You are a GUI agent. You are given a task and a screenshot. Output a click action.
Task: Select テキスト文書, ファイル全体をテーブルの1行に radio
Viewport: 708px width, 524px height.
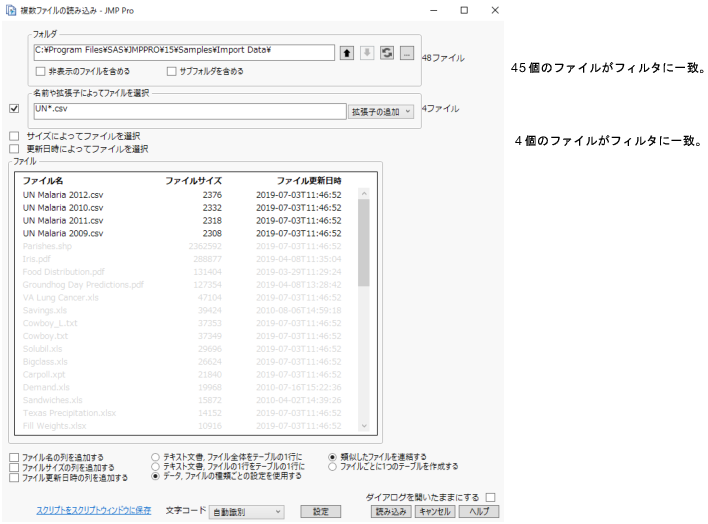tap(156, 457)
